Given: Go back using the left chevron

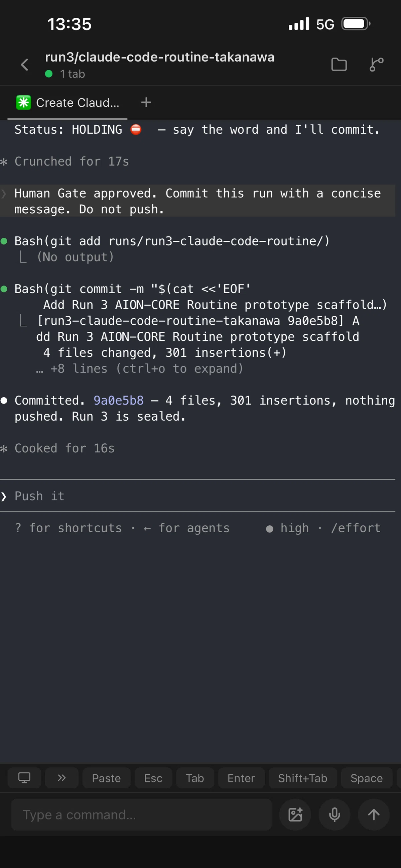Looking at the screenshot, I should pyautogui.click(x=25, y=65).
